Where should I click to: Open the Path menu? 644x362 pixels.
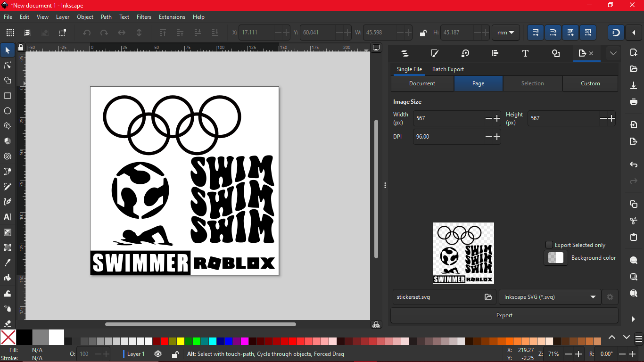(x=107, y=16)
